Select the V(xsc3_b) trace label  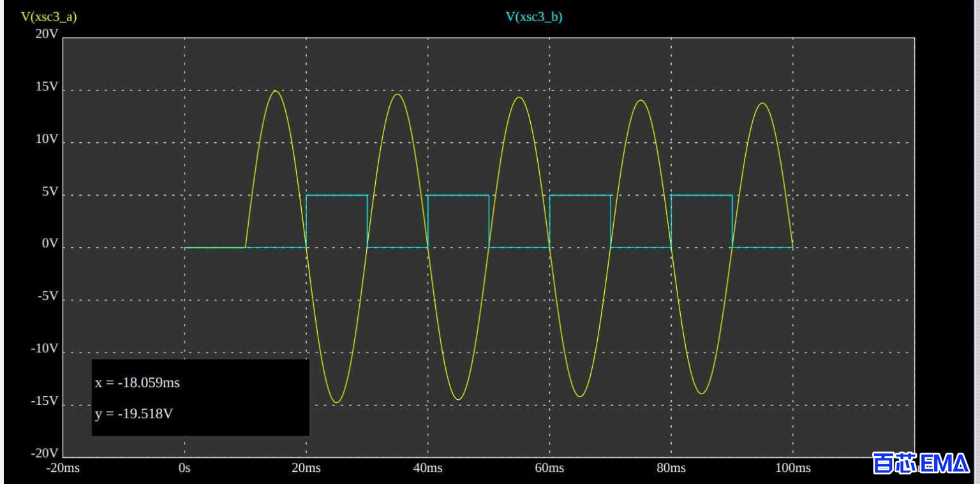click(x=534, y=17)
